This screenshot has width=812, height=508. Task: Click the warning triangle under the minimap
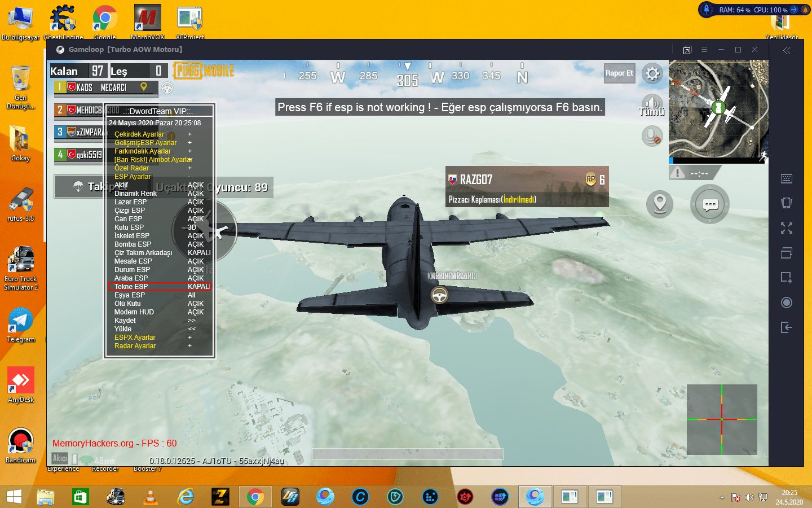pyautogui.click(x=677, y=173)
